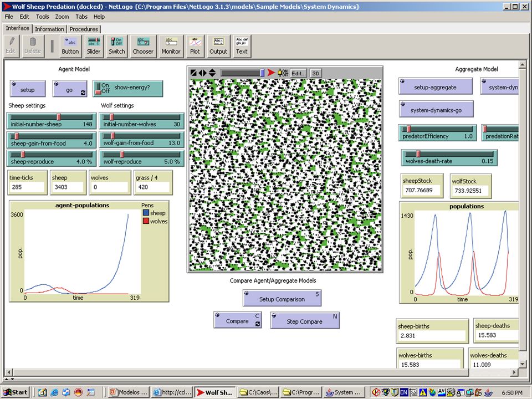Switch to the Information tab
The image size is (532, 399).
(49, 29)
